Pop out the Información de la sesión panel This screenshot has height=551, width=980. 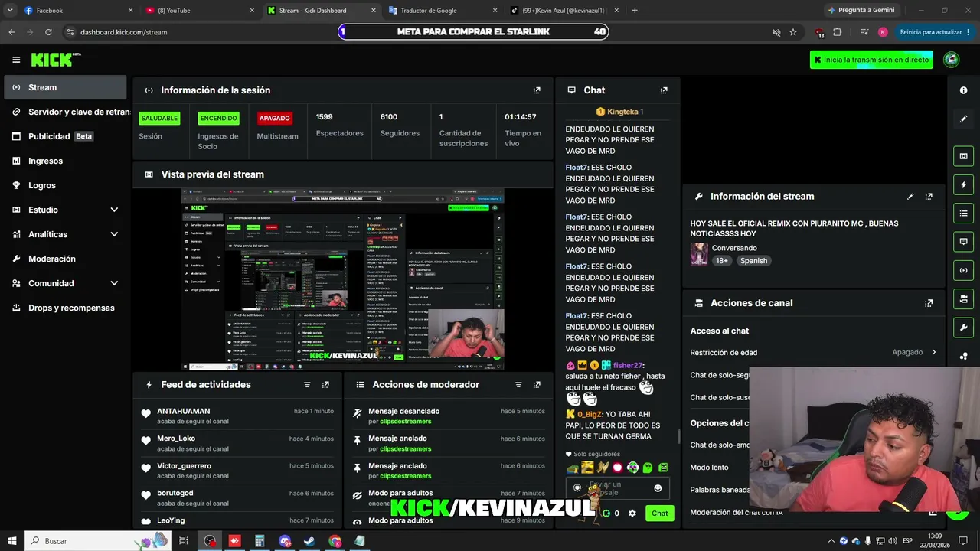pos(537,90)
